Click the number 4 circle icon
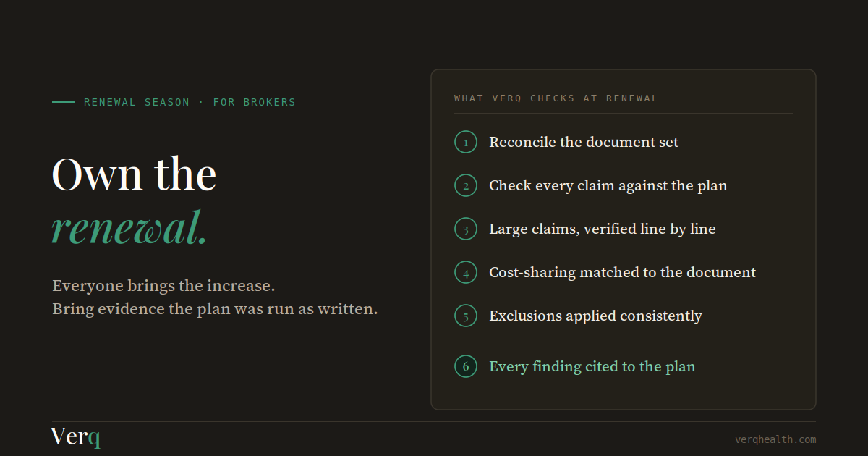This screenshot has height=456, width=868. [466, 272]
